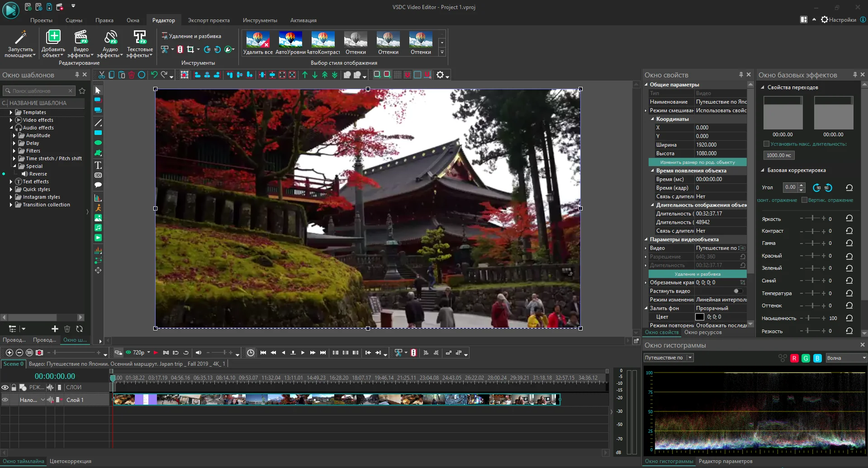Click Удалить все style thumbnail
868x468 pixels.
[258, 43]
